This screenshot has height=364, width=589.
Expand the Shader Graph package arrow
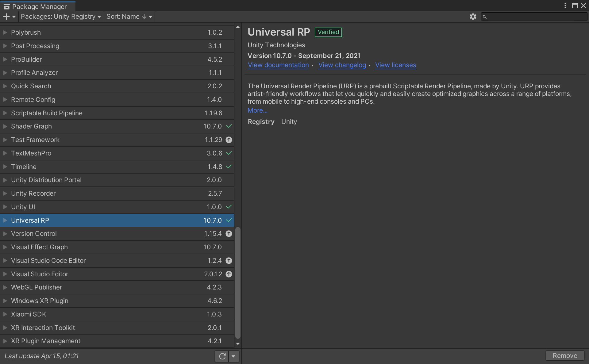[5, 126]
